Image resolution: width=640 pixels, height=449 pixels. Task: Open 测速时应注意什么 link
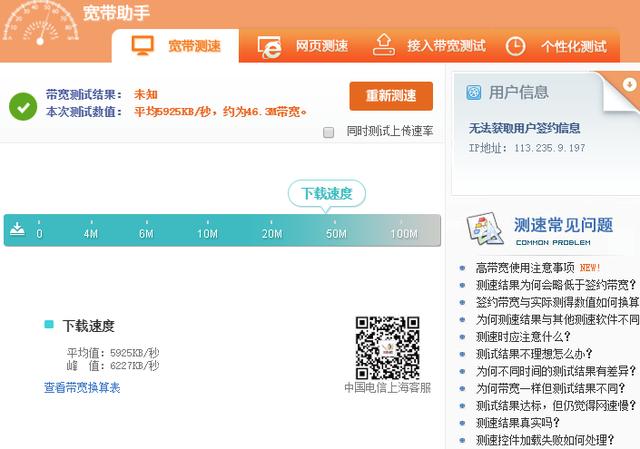click(x=523, y=336)
